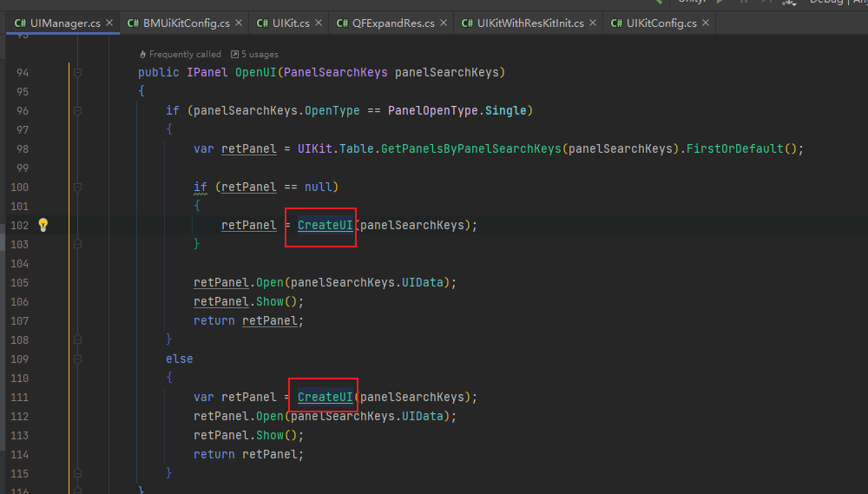Image resolution: width=868 pixels, height=494 pixels.
Task: Collapse the if block at line 96
Action: tap(77, 111)
